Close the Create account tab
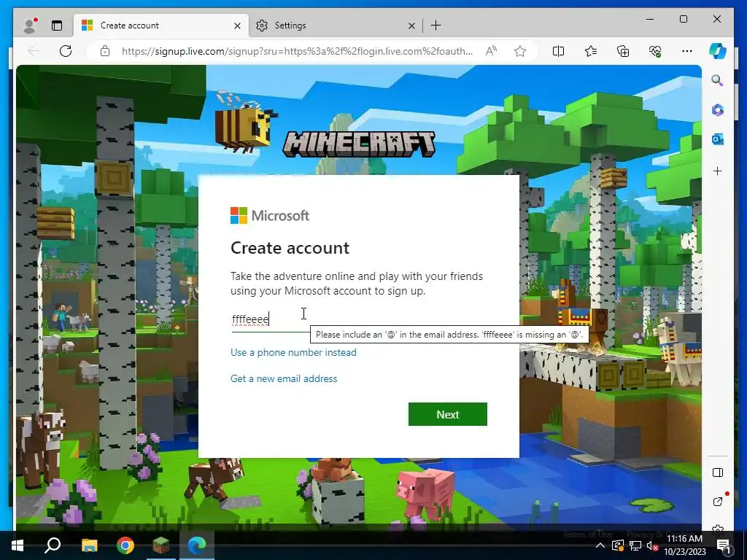Viewport: 747px width, 560px height. [237, 26]
